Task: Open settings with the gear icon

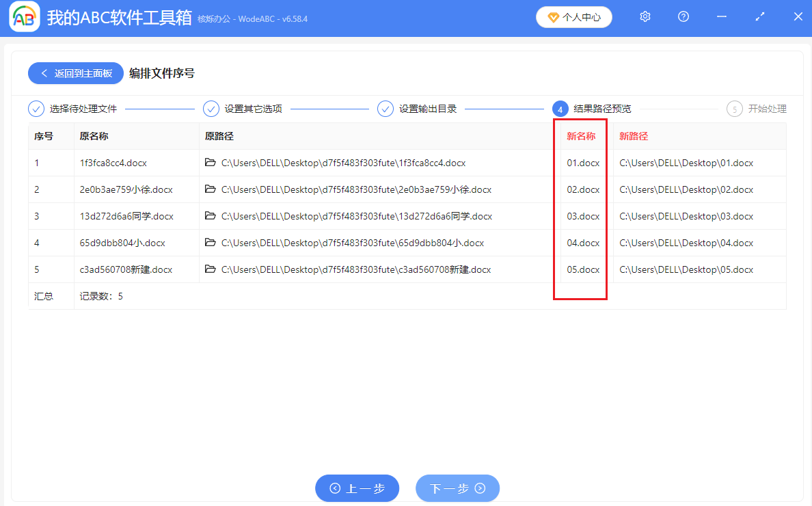Action: (x=645, y=16)
